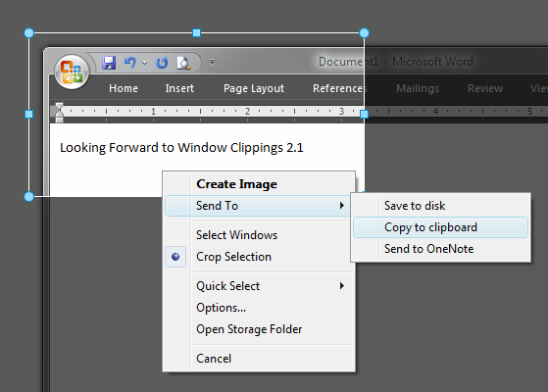Open the Review ribbon tab

(485, 88)
